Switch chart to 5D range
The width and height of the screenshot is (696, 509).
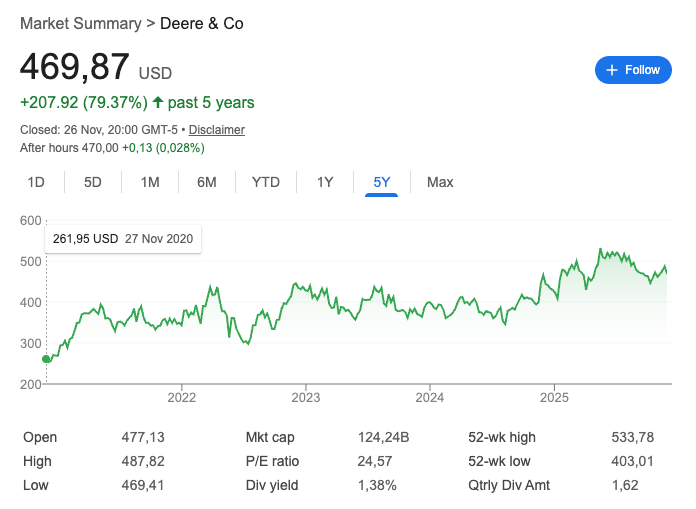coord(93,182)
